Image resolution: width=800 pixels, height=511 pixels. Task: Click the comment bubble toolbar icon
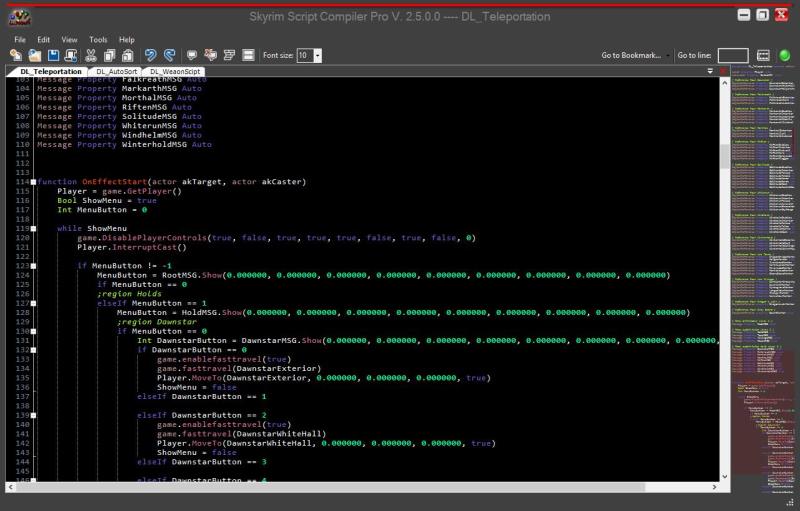tap(192, 55)
